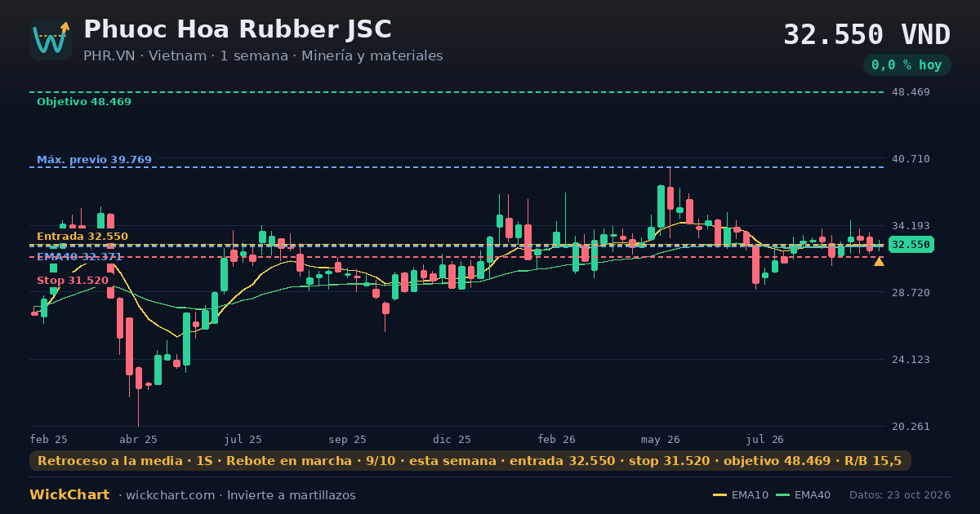Click the 24.123 axis value

tap(911, 360)
